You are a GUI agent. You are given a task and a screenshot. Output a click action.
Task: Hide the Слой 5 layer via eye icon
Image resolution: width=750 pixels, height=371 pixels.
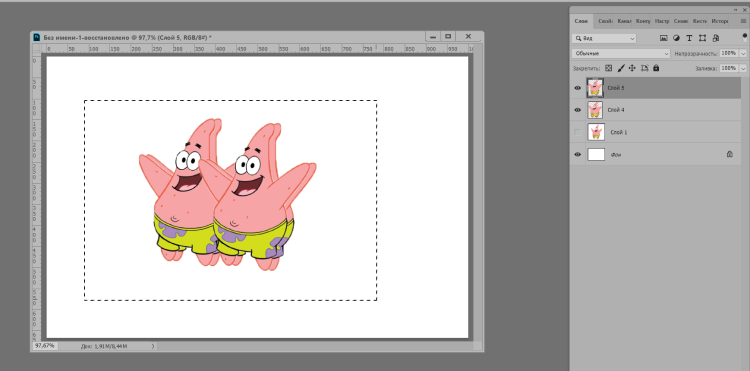(578, 88)
